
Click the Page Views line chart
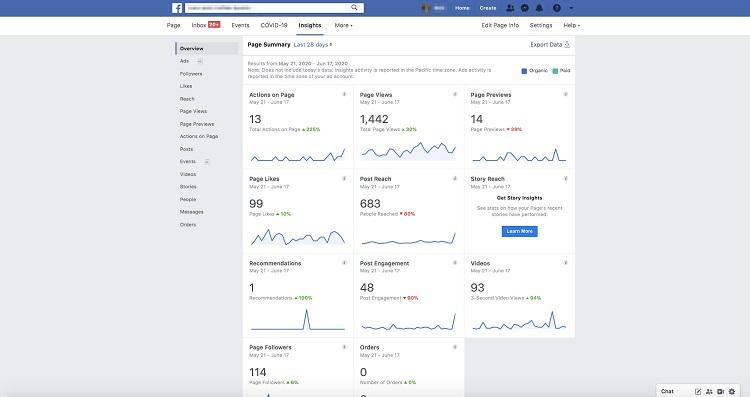click(x=408, y=151)
